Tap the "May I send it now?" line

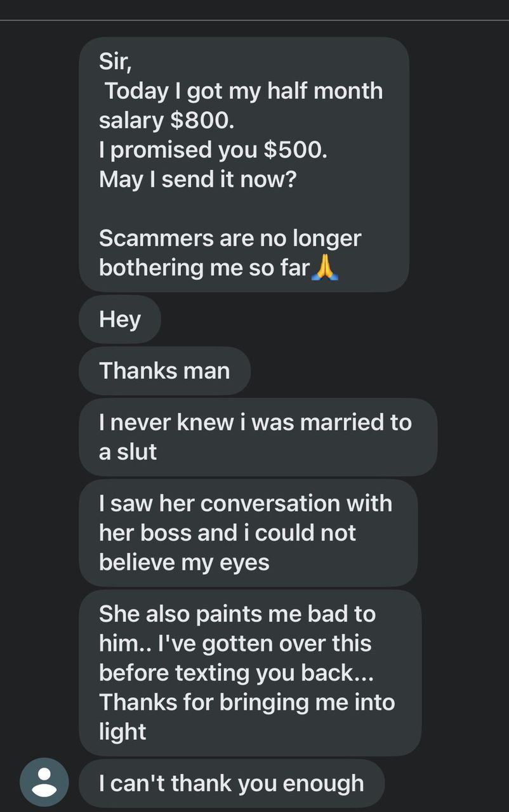197,179
